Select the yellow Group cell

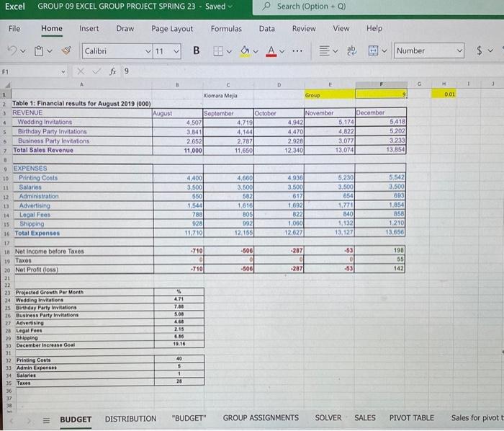[x=330, y=95]
